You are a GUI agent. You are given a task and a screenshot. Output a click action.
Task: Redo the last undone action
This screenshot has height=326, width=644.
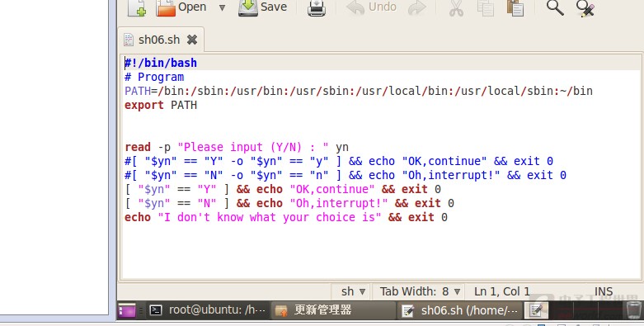point(417,7)
